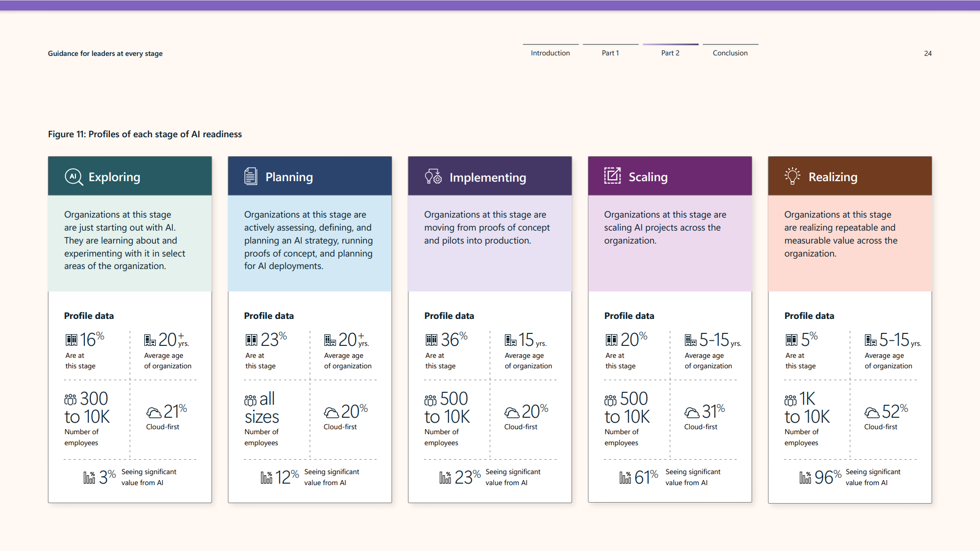Click the Realizing card title
The image size is (980, 551).
pyautogui.click(x=833, y=177)
